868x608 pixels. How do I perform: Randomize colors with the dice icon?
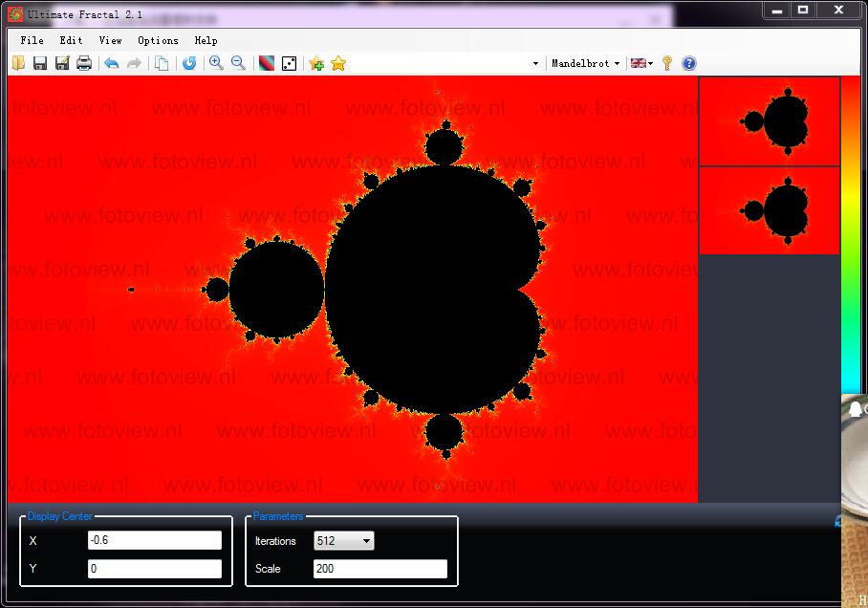(x=289, y=63)
